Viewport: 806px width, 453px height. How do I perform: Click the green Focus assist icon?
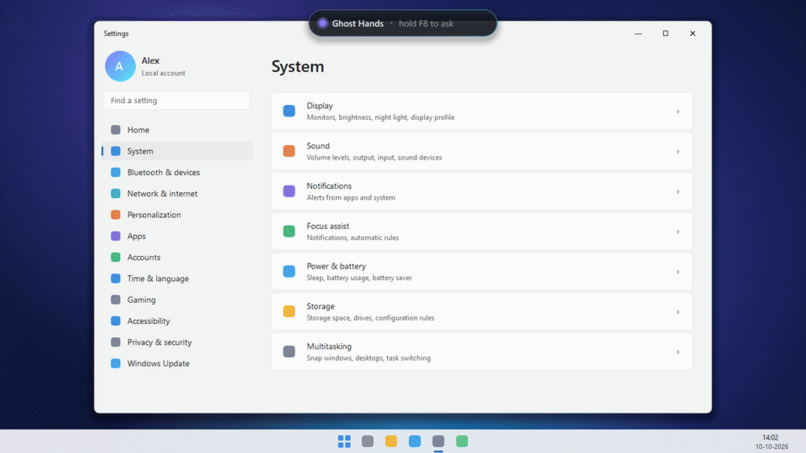[289, 231]
